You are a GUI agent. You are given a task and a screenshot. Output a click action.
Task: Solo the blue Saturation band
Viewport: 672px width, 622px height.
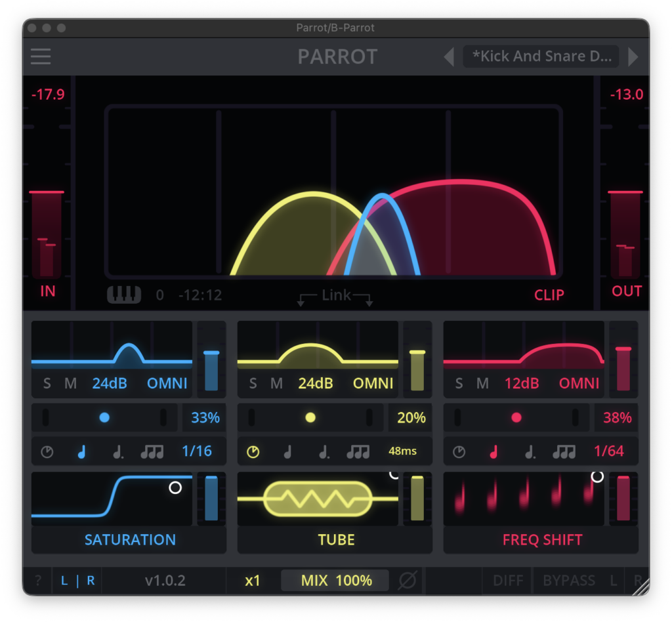coord(47,383)
